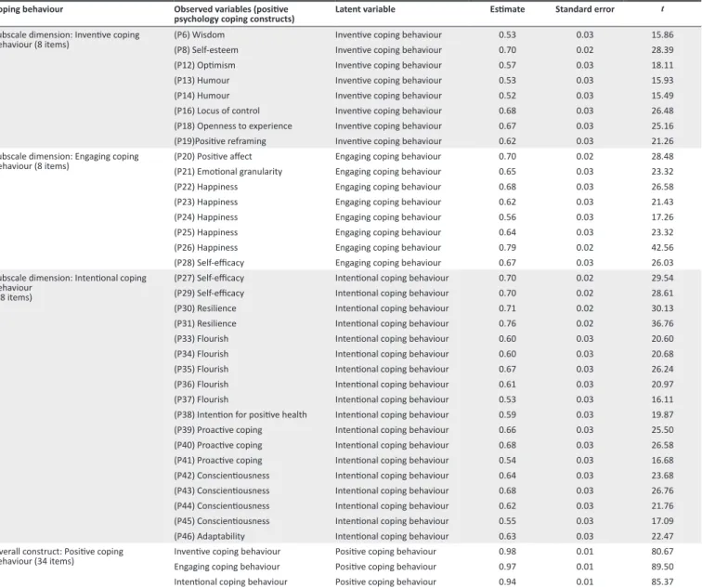Select the estimate 0.76 for P31
Screen dimensions: 702x588
pos(507,324)
